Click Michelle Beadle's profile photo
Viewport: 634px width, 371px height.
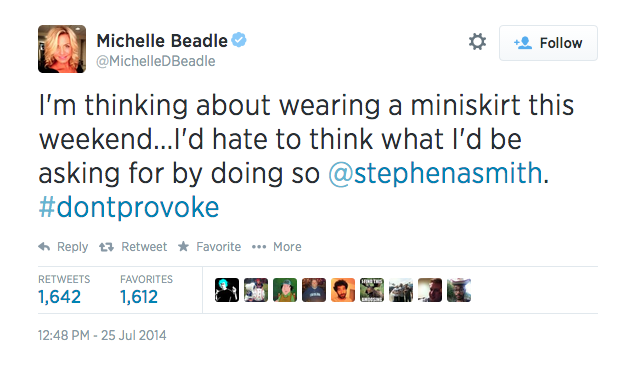click(x=62, y=49)
